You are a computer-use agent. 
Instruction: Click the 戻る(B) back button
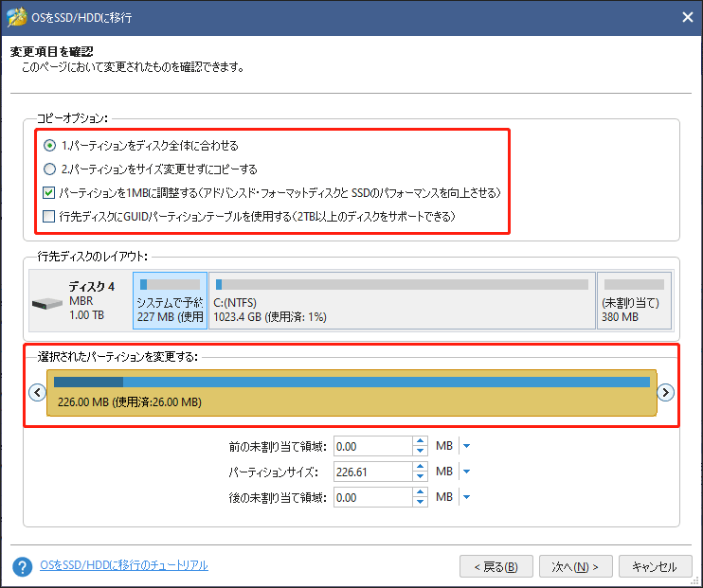(496, 566)
